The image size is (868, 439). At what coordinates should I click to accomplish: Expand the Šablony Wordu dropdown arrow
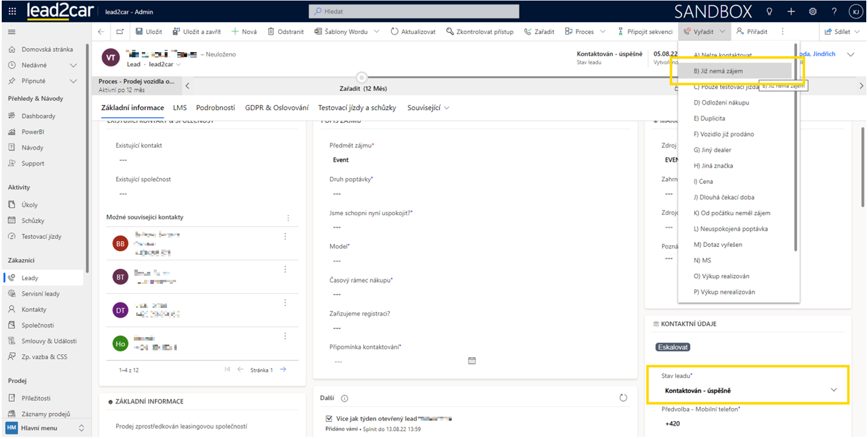377,32
